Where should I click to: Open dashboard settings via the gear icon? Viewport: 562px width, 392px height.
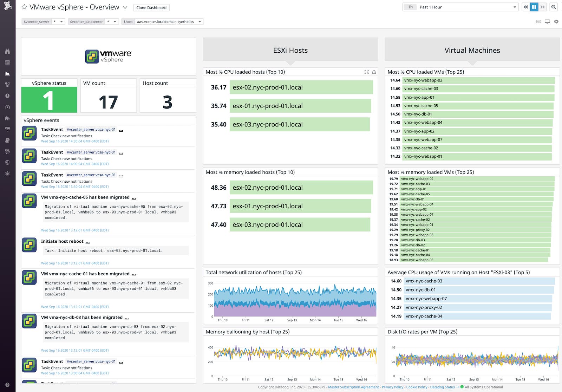pos(556,21)
